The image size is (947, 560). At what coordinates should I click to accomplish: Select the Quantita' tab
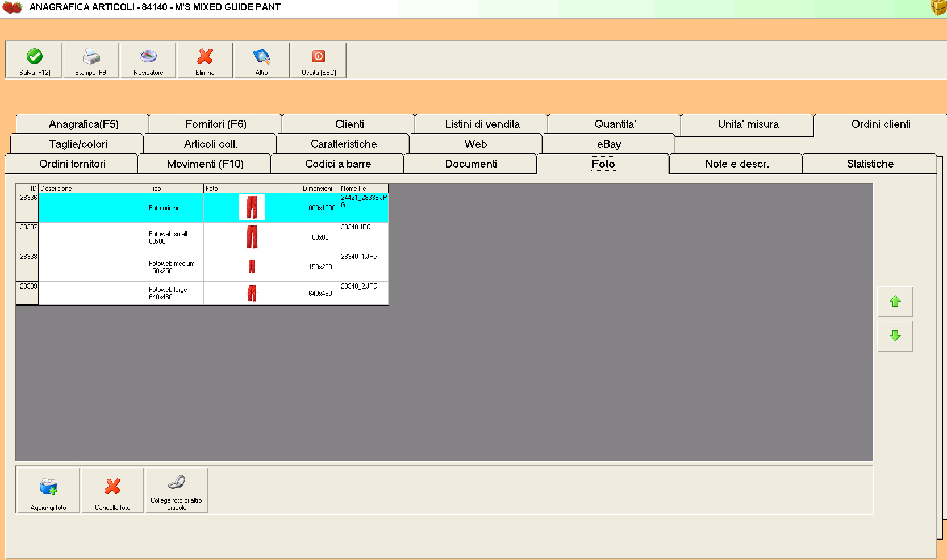coord(615,124)
